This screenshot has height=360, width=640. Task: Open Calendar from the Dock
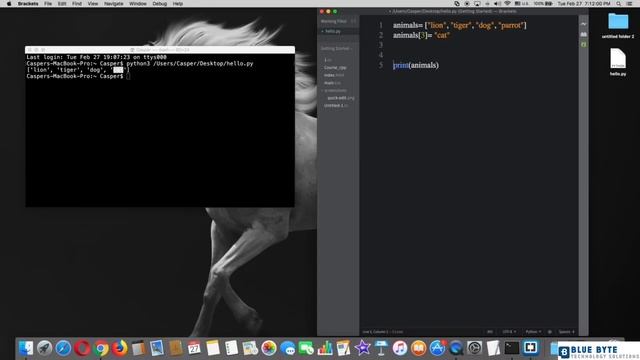click(x=194, y=348)
